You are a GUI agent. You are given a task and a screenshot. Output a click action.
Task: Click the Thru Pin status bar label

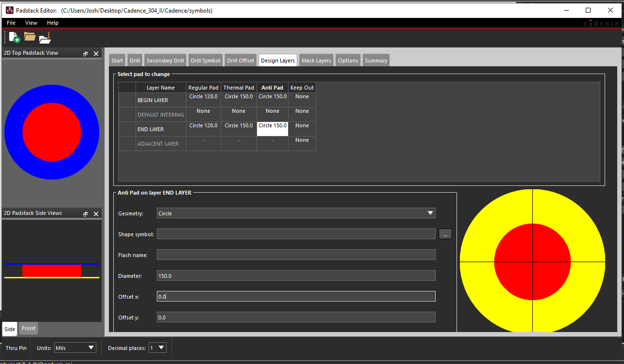16,348
